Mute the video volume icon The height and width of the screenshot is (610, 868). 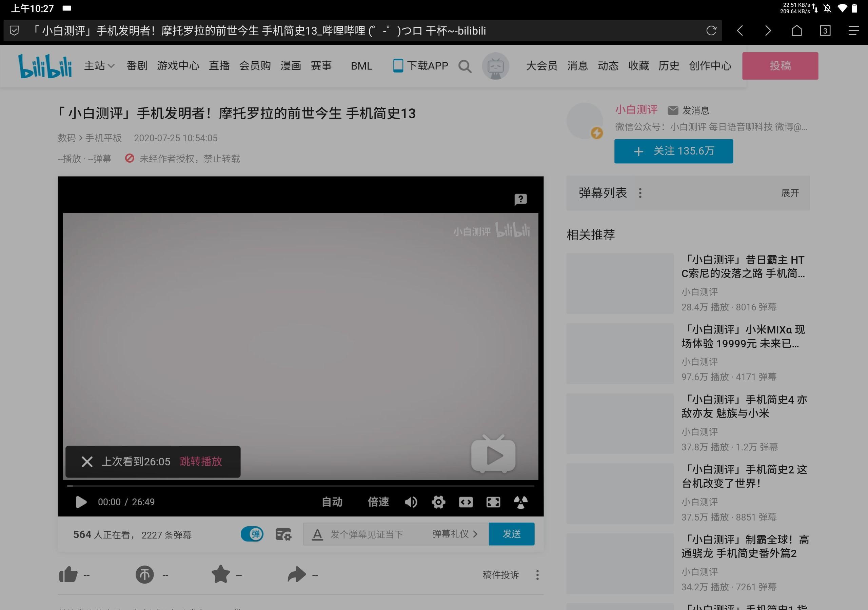coord(411,502)
